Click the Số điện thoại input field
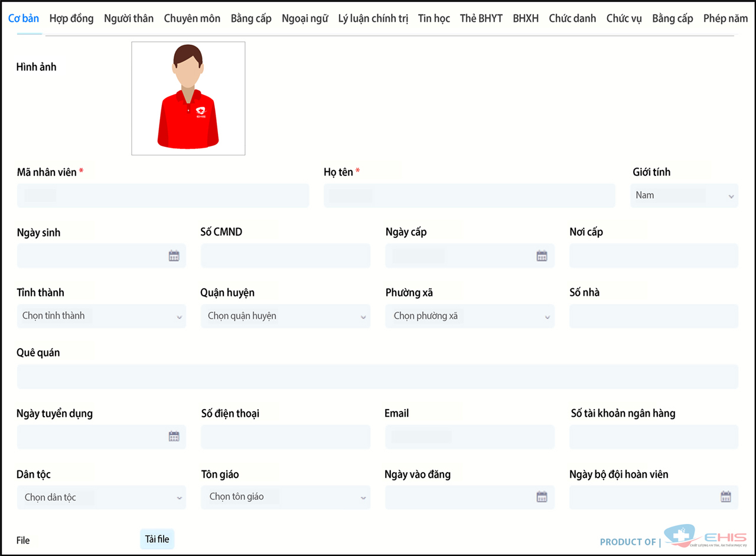Viewport: 756px width, 556px height. (285, 437)
